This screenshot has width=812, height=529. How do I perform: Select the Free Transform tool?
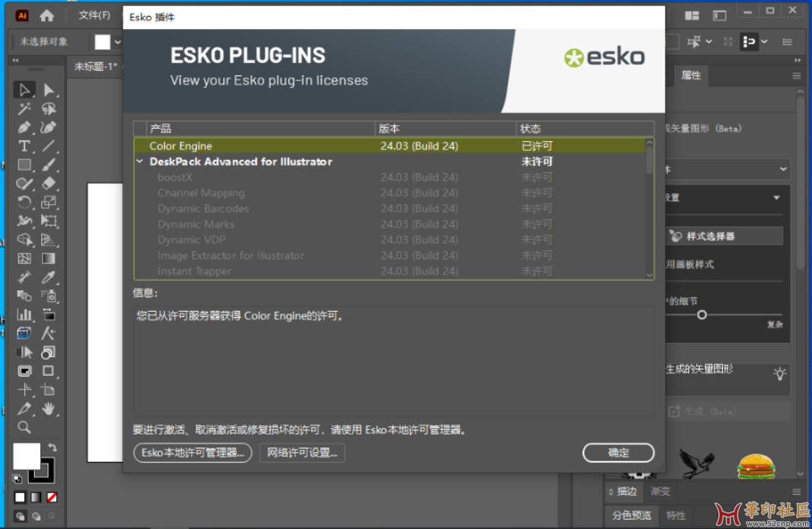point(49,221)
